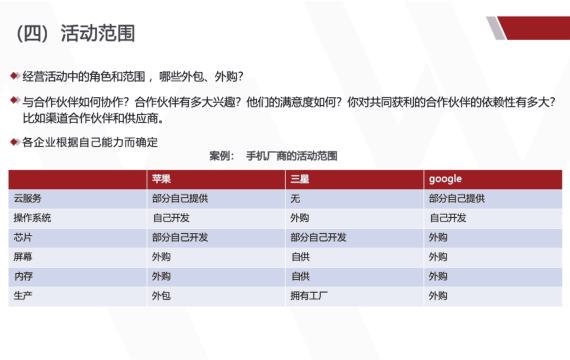
Task: Click google's "部分自己提供" cell in 云服务 row
Action: point(493,199)
